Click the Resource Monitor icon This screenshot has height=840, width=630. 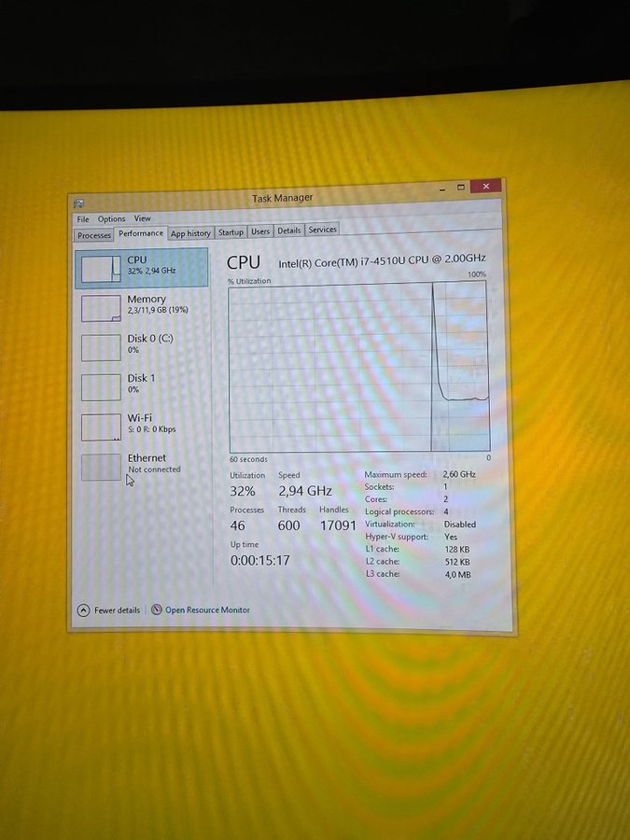pos(157,609)
